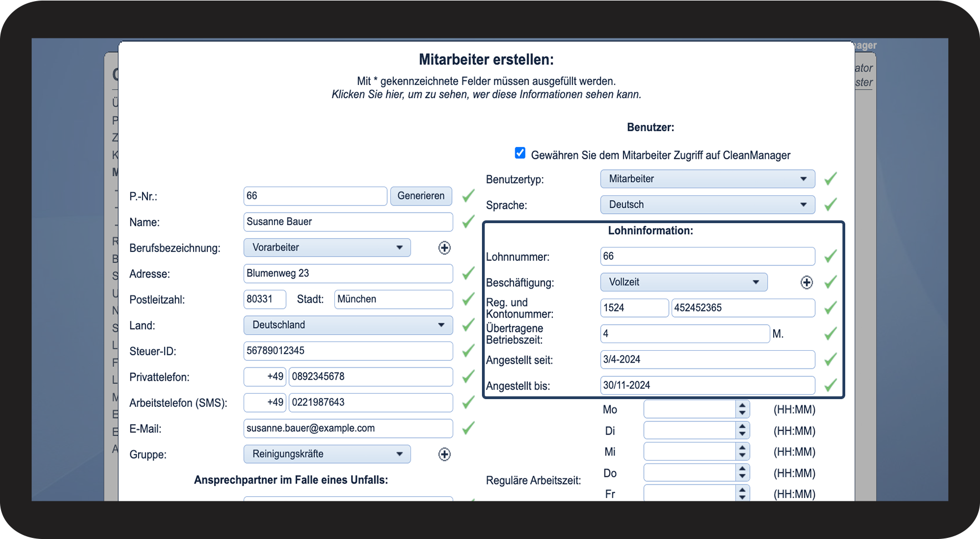Add new Gruppe with plus icon

click(x=444, y=455)
